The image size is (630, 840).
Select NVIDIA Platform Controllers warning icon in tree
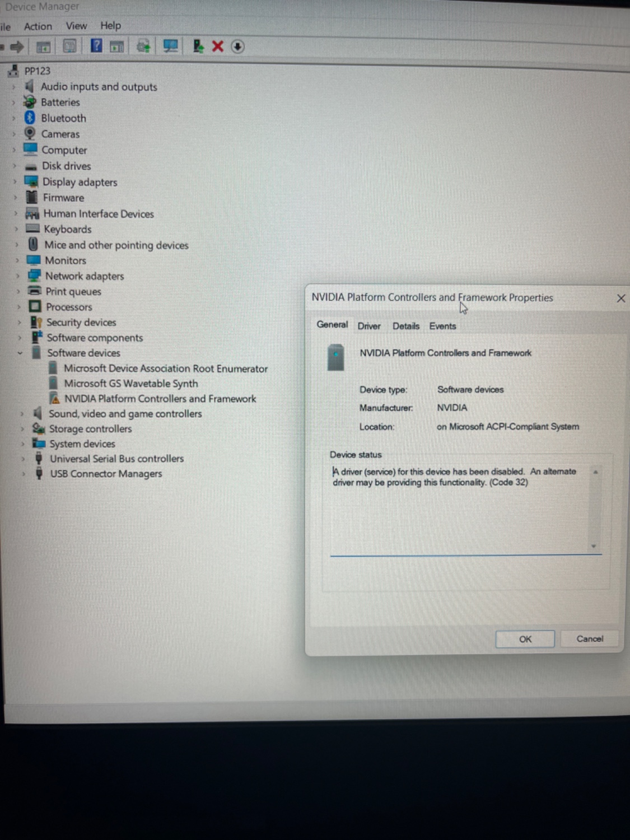[x=54, y=398]
